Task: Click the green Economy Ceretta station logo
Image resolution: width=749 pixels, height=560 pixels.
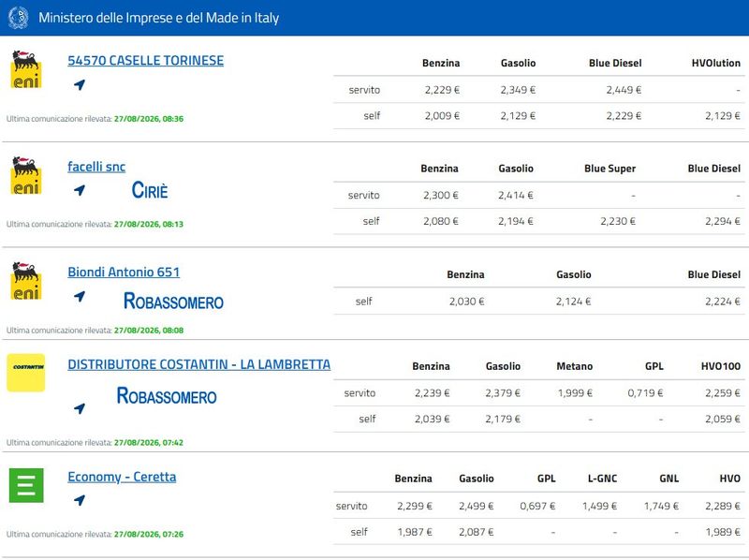Action: (x=26, y=485)
